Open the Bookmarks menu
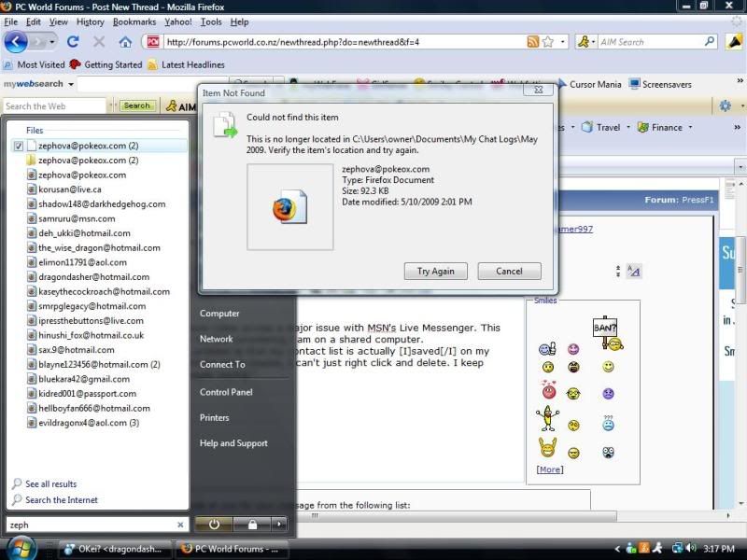Image resolution: width=747 pixels, height=560 pixels. click(134, 21)
